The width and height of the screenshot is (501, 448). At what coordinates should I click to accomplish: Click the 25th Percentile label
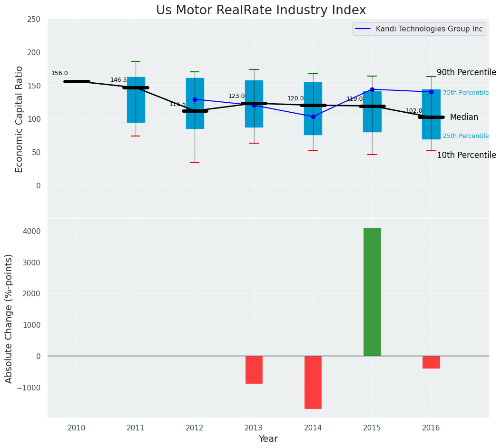465,136
